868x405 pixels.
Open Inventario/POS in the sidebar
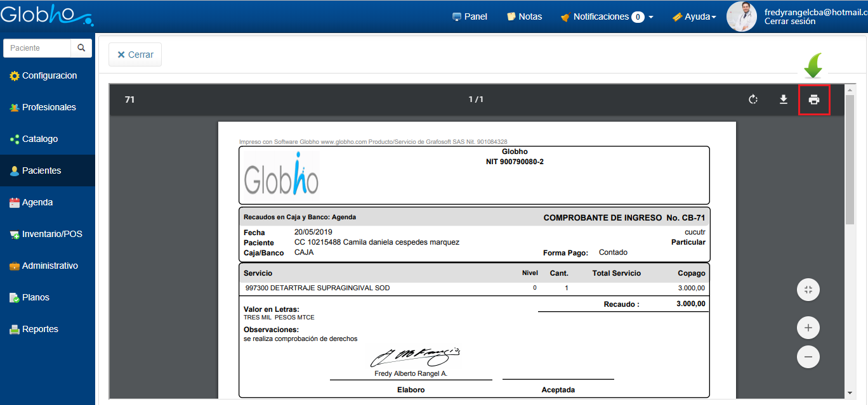(51, 234)
